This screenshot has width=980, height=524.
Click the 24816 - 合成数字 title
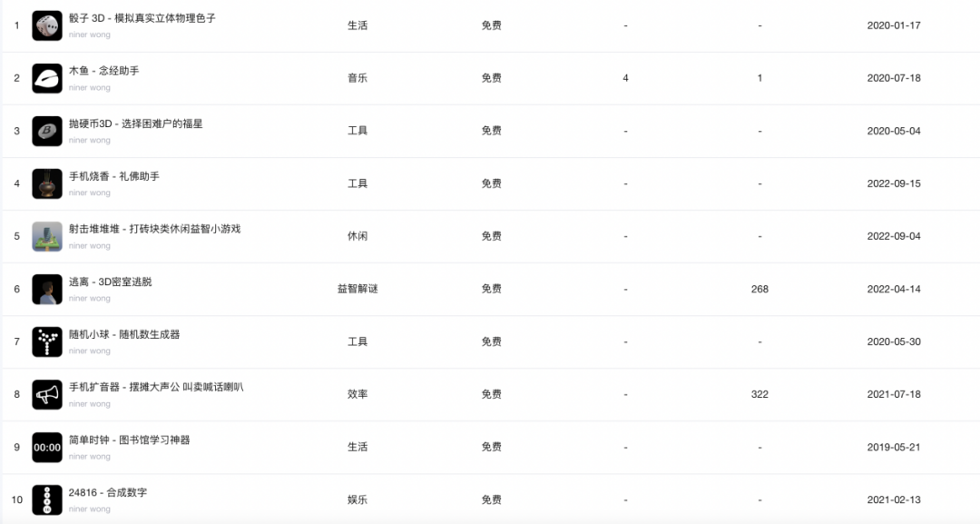[x=108, y=492]
